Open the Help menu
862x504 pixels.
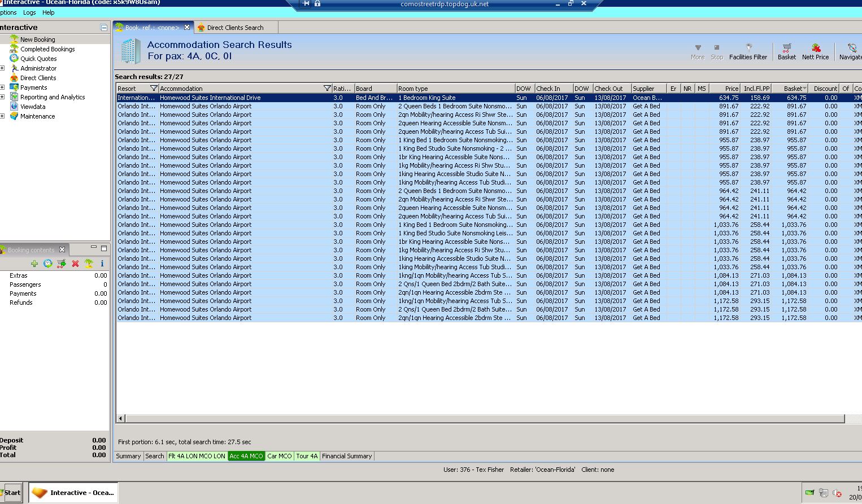coord(49,12)
